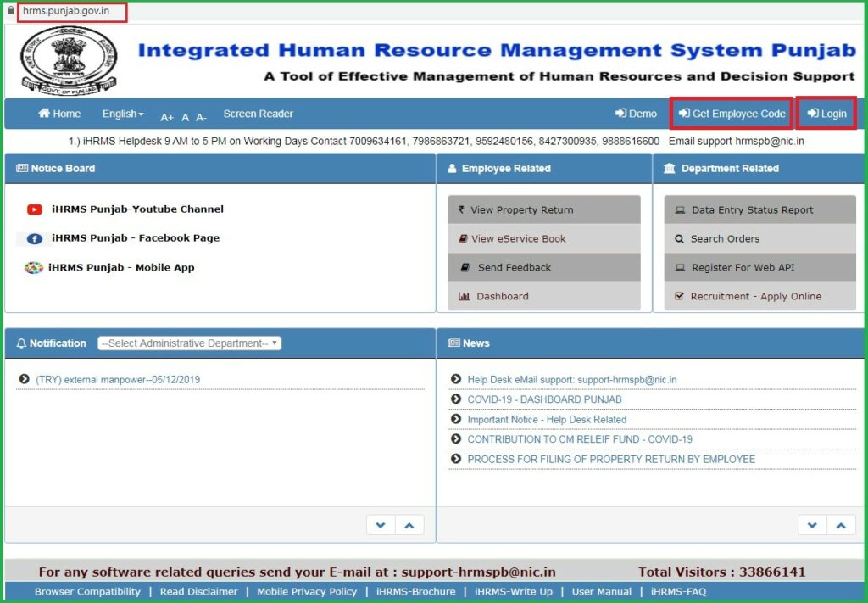Open the Facebook page icon

tap(34, 238)
